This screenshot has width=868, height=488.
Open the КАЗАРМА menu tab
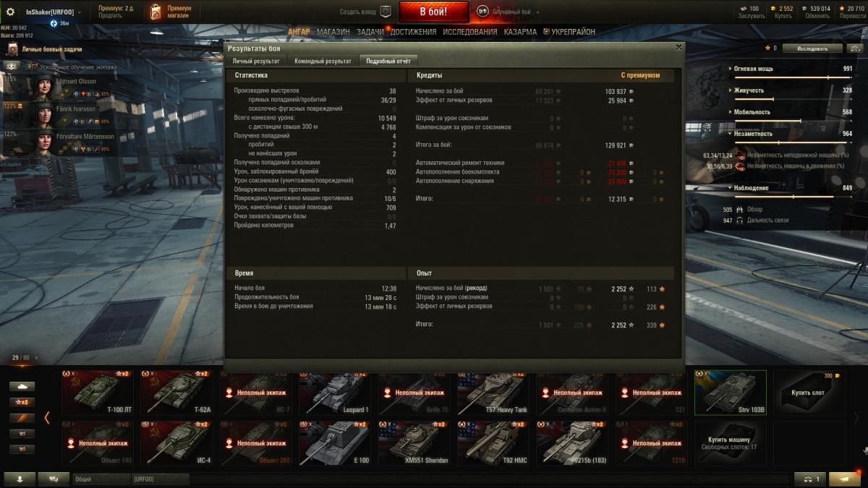[520, 32]
